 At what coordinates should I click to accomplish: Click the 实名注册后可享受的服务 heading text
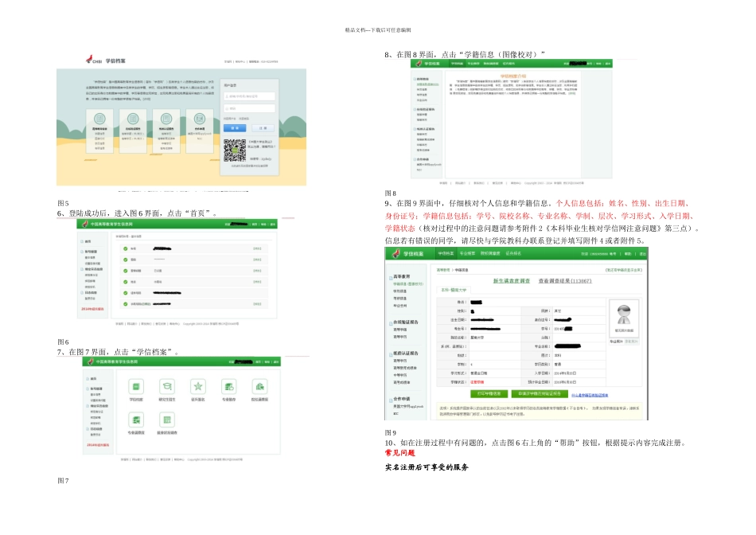point(427,467)
